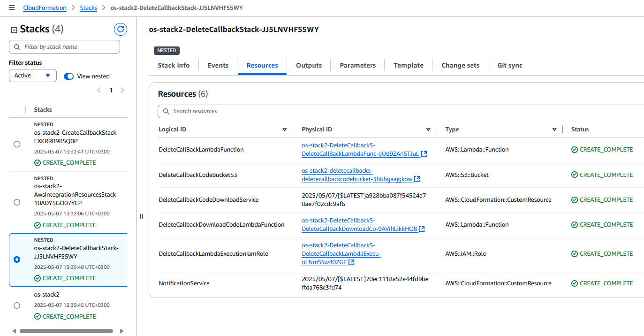Image resolution: width=644 pixels, height=336 pixels.
Task: Collapse the Stacks panel header icon
Action: pyautogui.click(x=14, y=30)
